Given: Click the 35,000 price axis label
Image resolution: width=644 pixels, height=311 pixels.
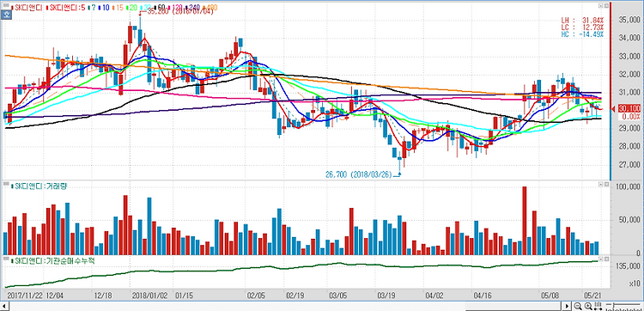Looking at the screenshot, I should pos(630,20).
